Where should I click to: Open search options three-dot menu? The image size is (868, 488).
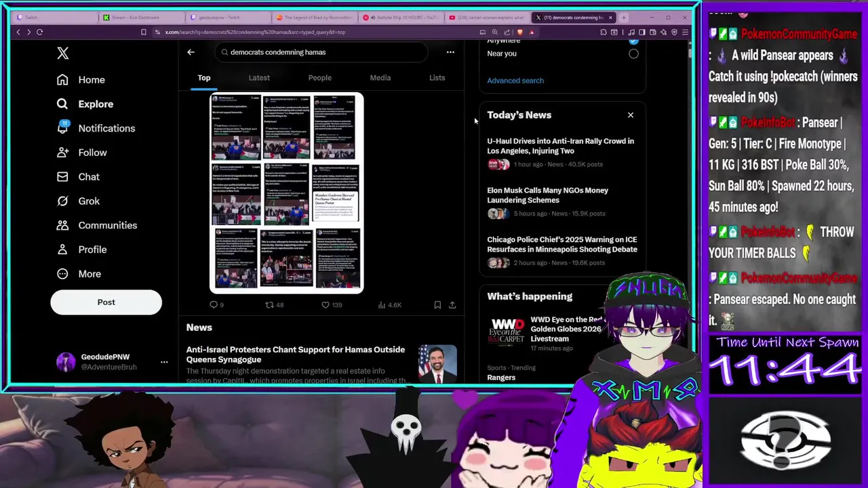450,52
